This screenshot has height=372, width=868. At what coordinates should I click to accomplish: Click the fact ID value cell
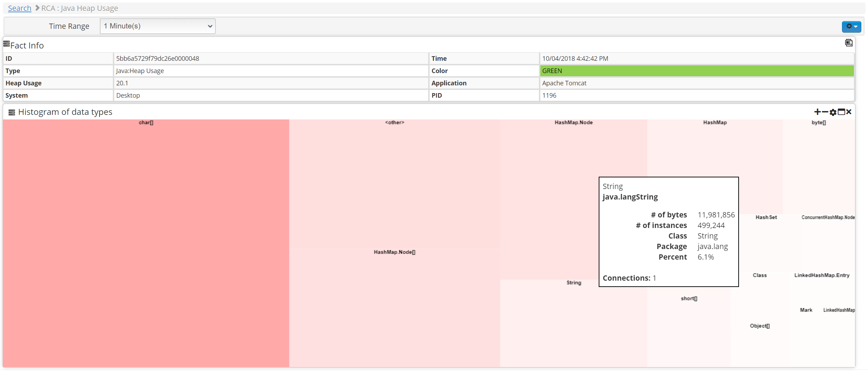coord(271,59)
